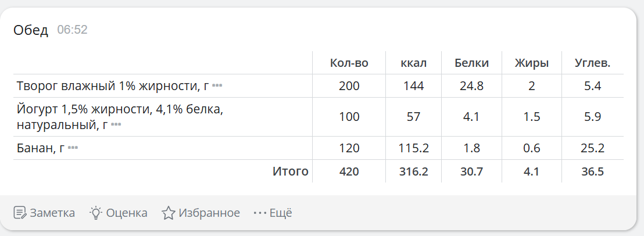Viewport: 644px width, 236px height.
Task: Open options dots for Банан row
Action: click(x=73, y=148)
